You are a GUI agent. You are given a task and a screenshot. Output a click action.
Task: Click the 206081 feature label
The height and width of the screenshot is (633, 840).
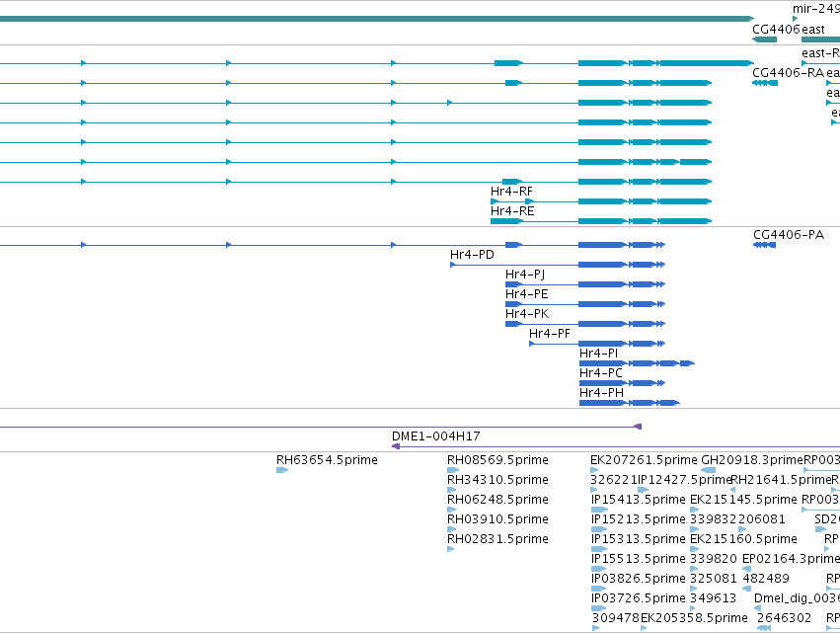pyautogui.click(x=762, y=519)
